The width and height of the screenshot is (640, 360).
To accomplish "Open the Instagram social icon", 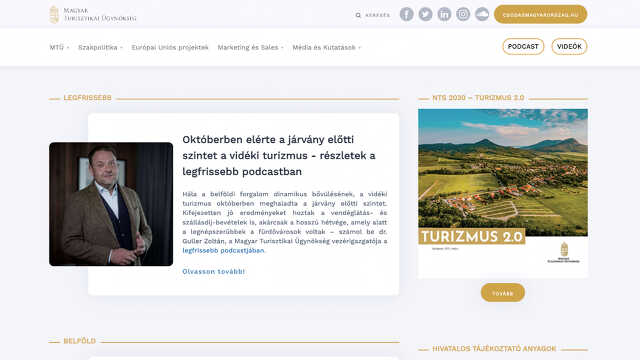I will pos(463,14).
